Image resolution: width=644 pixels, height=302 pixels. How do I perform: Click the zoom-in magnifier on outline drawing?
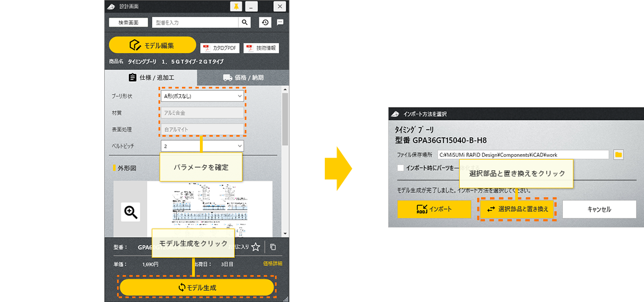130,212
